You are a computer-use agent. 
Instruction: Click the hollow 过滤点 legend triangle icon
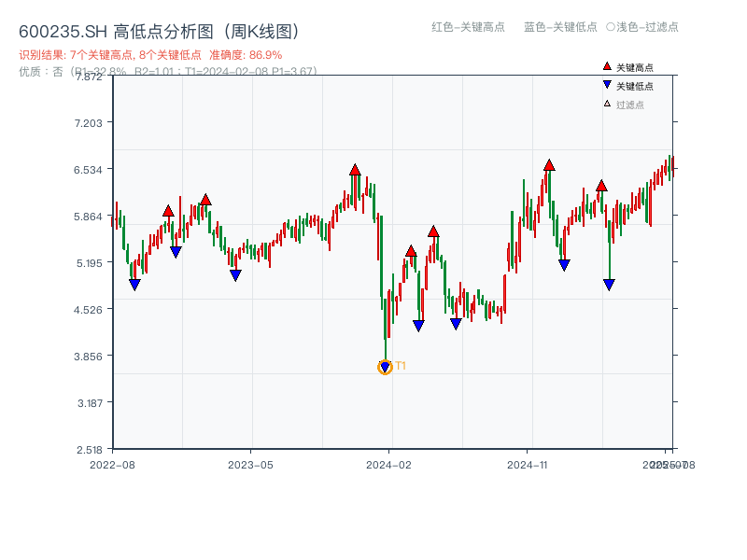coord(607,104)
